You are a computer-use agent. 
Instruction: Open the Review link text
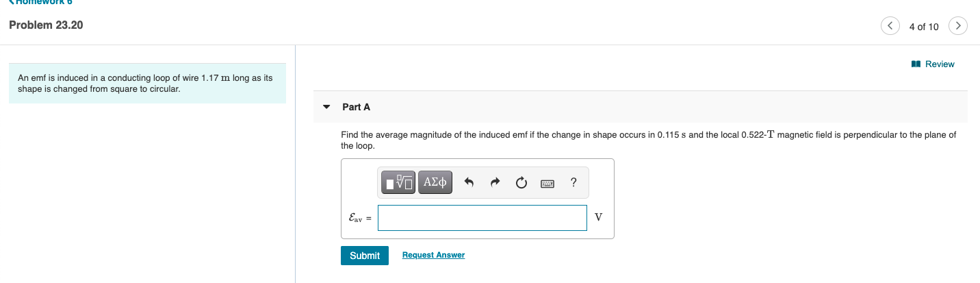point(940,64)
